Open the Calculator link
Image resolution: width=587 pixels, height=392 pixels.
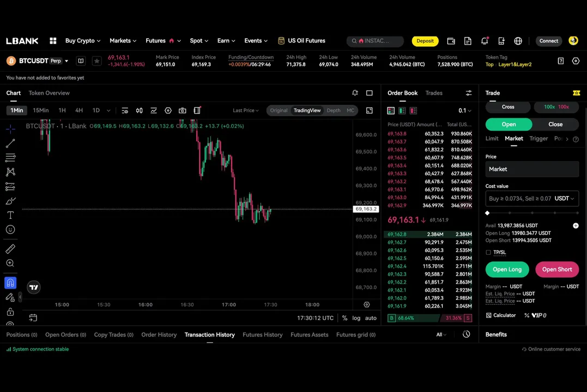(x=500, y=315)
